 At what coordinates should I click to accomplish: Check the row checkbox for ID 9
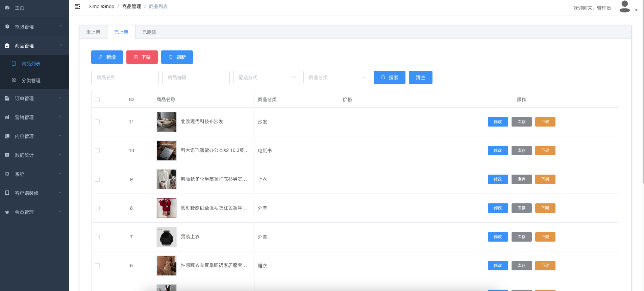tap(97, 179)
